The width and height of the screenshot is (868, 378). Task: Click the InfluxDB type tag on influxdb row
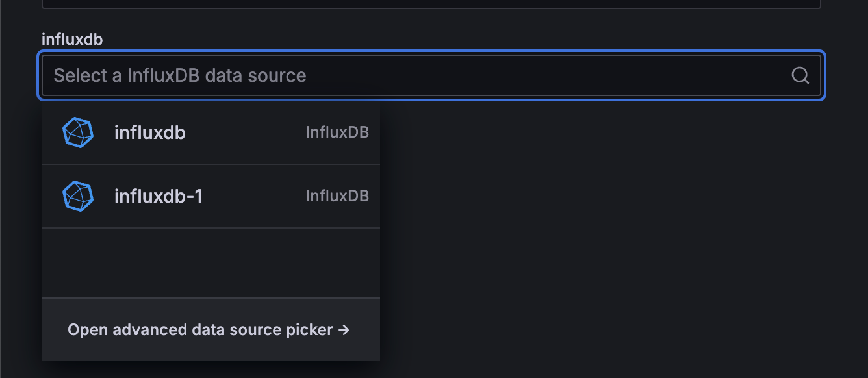(x=337, y=132)
